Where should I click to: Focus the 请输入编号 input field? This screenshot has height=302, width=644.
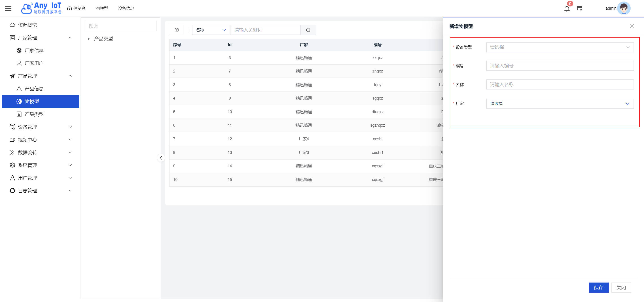click(559, 66)
